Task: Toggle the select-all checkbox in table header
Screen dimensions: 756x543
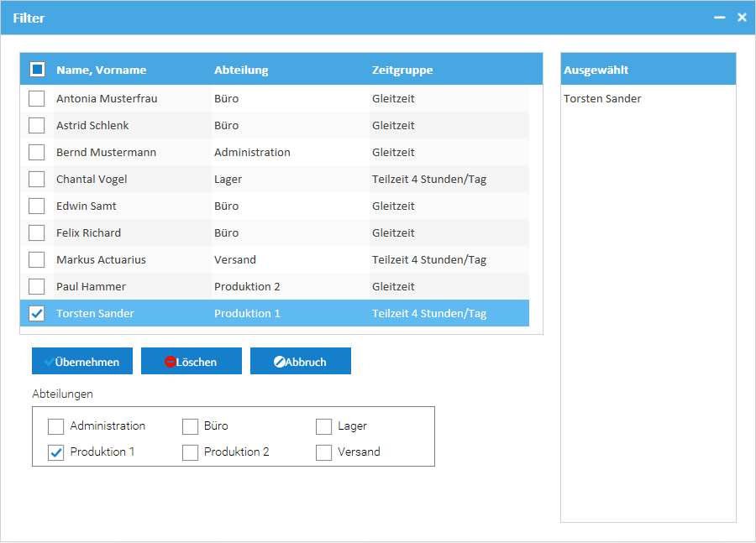Action: tap(37, 70)
